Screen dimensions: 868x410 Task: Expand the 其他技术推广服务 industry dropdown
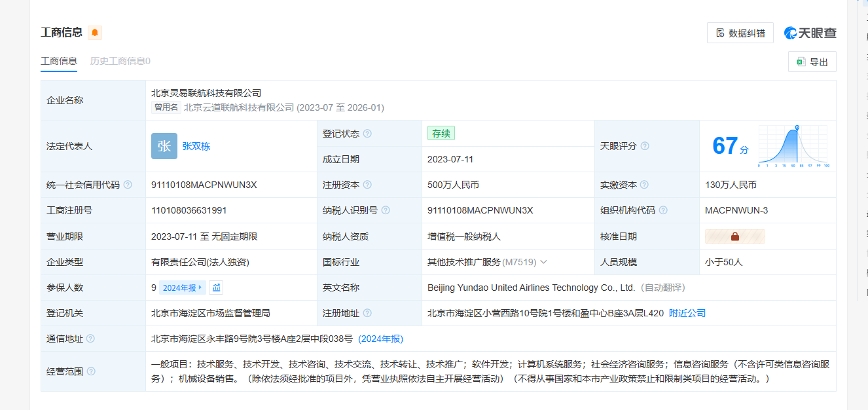[x=543, y=262]
